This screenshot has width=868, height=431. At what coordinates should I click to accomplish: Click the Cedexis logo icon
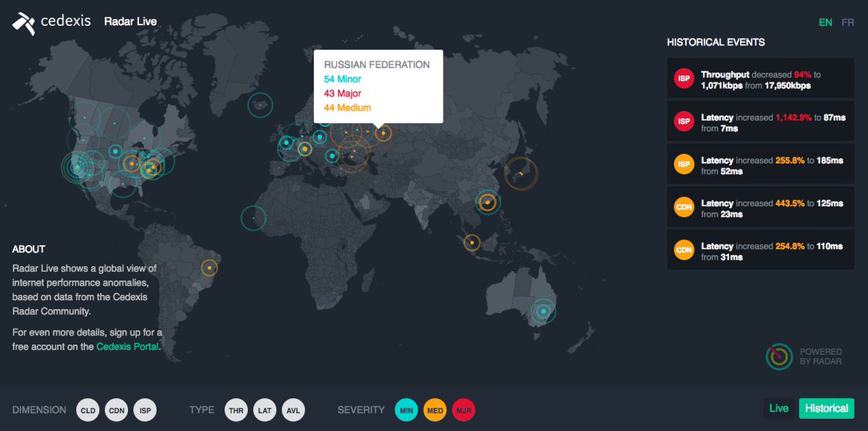point(24,22)
